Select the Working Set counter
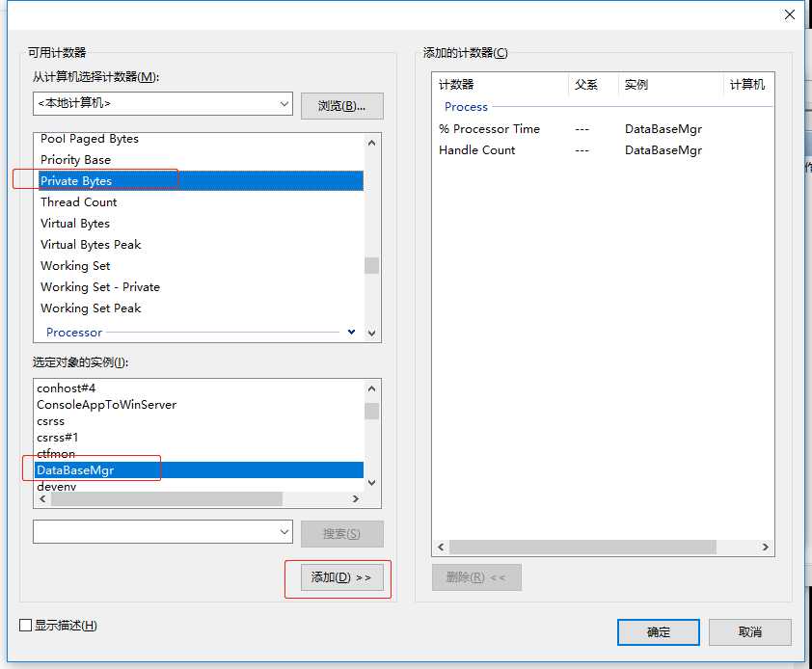This screenshot has width=812, height=669. coord(201,266)
